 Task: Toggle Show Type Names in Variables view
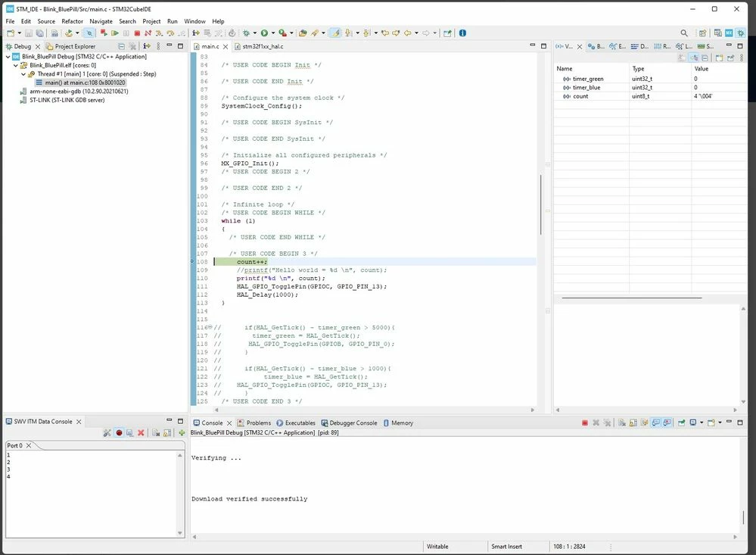click(x=682, y=58)
